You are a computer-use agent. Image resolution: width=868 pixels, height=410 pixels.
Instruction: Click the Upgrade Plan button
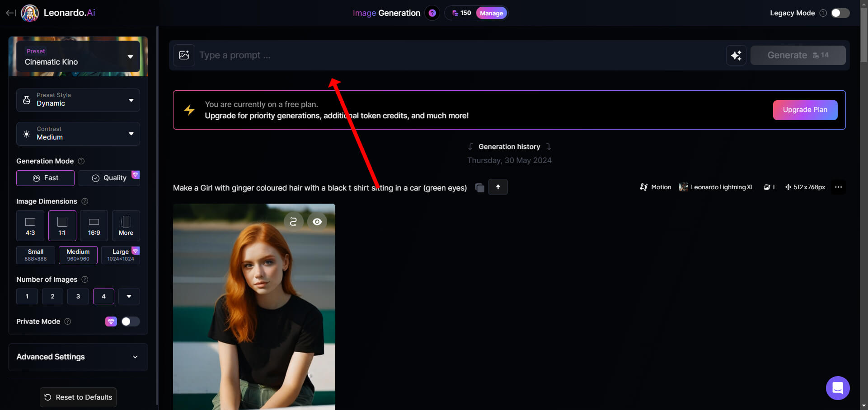(805, 110)
